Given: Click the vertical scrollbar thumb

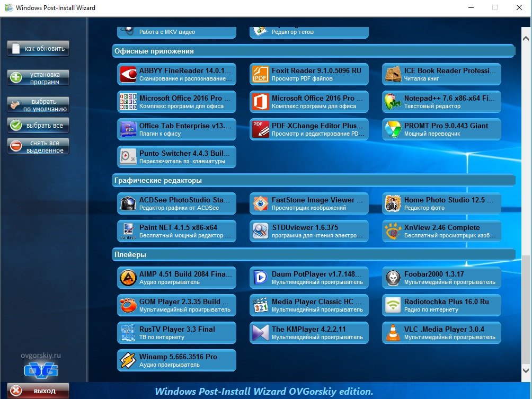Looking at the screenshot, I should (526, 310).
